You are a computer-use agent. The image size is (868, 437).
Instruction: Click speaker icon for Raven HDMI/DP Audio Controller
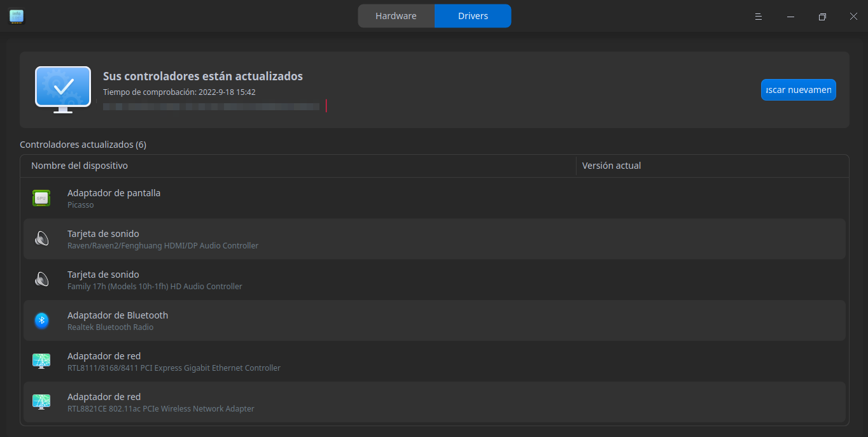pyautogui.click(x=41, y=239)
